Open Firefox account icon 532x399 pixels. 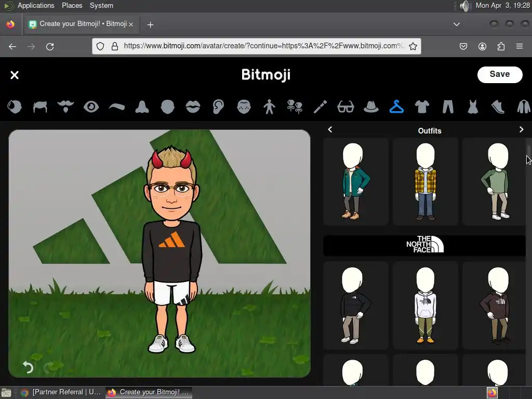pos(482,46)
